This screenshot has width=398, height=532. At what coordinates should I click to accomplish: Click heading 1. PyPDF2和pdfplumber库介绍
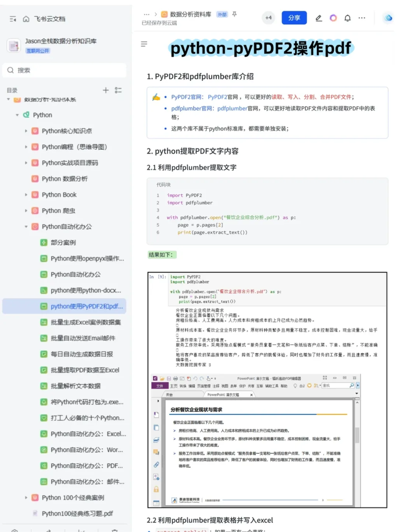[x=200, y=76]
